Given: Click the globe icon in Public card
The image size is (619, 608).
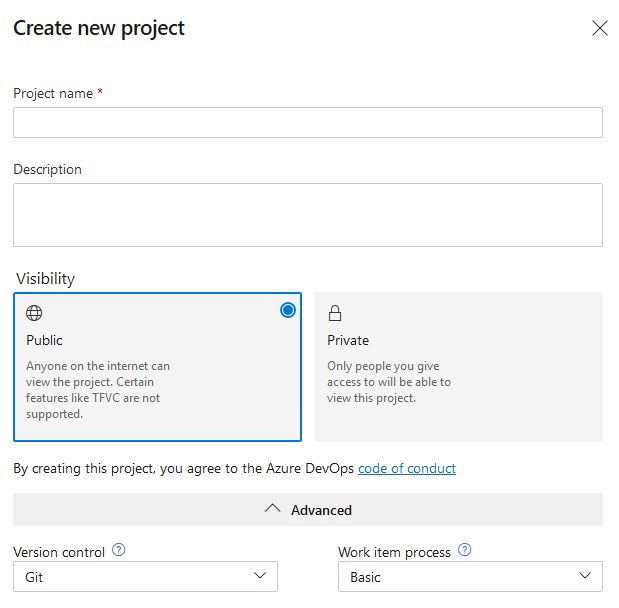Looking at the screenshot, I should (x=34, y=313).
